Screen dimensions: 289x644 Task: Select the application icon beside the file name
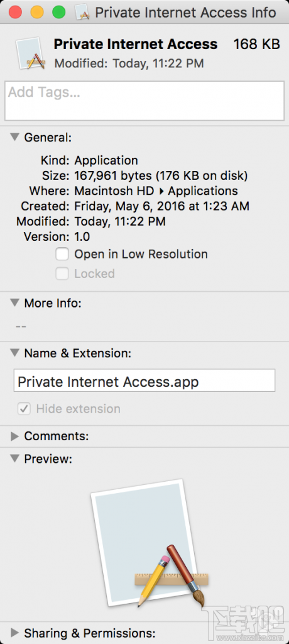tap(30, 53)
